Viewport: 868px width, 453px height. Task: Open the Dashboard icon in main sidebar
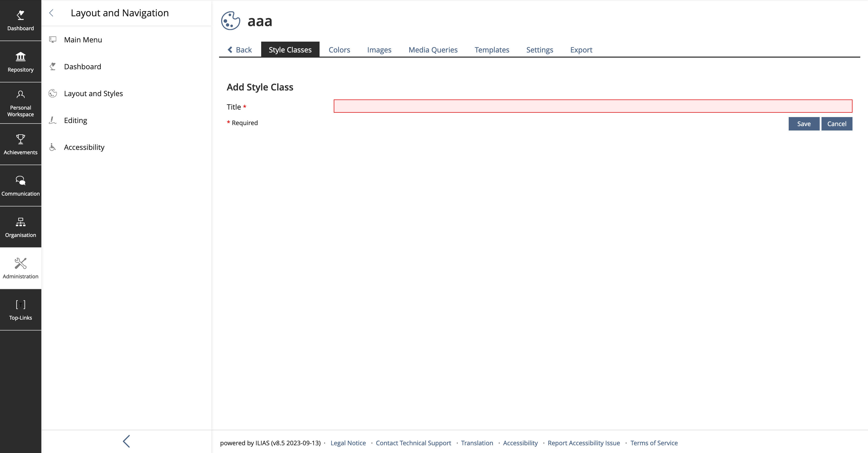tap(21, 20)
